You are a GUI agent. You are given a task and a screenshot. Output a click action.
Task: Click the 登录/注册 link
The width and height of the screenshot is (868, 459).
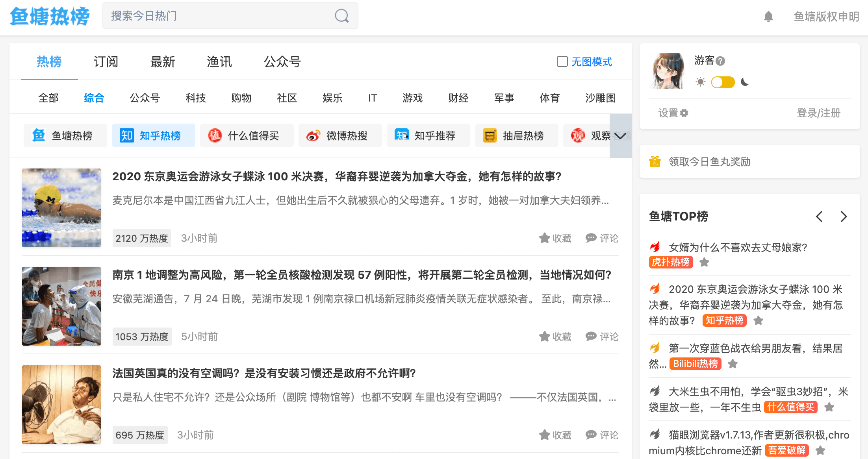click(818, 113)
